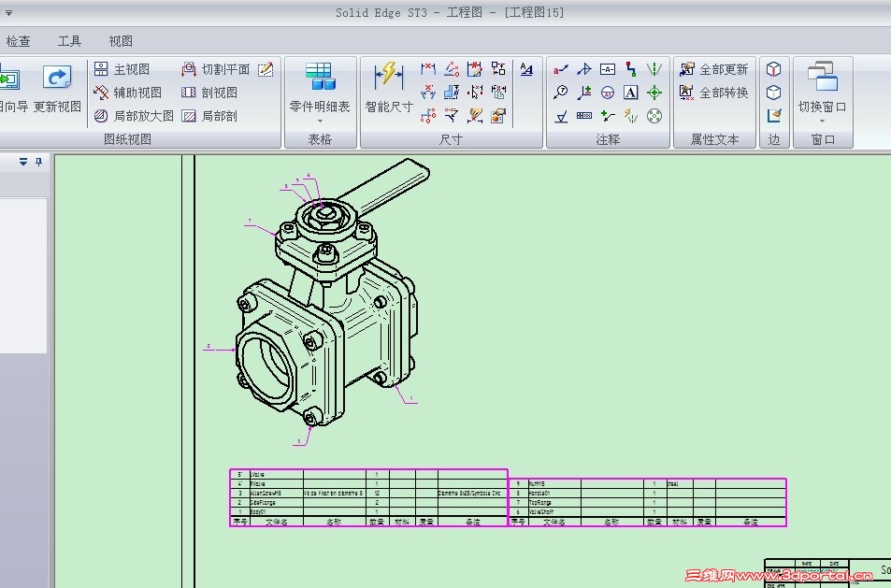Select the 主视图 principal view command
891x588 pixels.
[122, 69]
